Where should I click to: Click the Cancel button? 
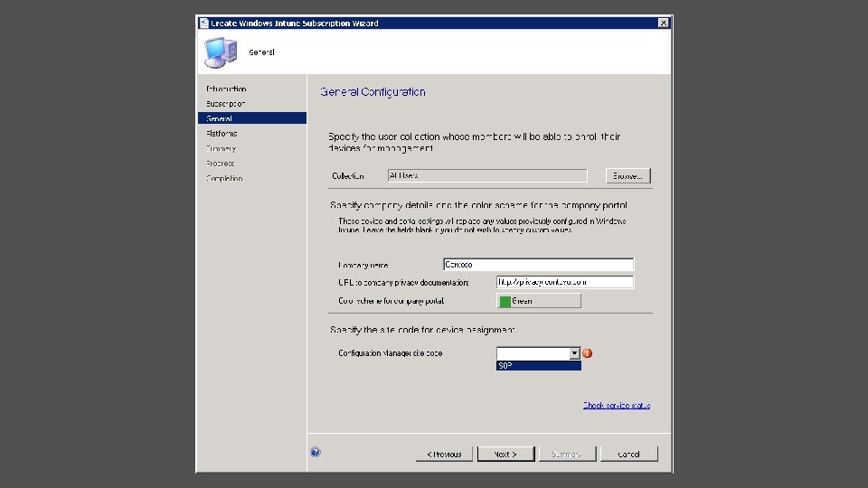pyautogui.click(x=629, y=455)
